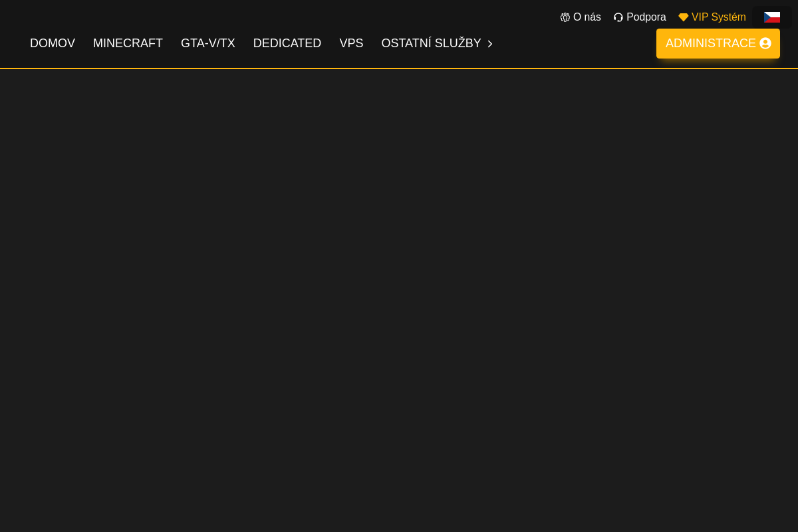
Task: View the VPS offerings page
Action: point(351,43)
